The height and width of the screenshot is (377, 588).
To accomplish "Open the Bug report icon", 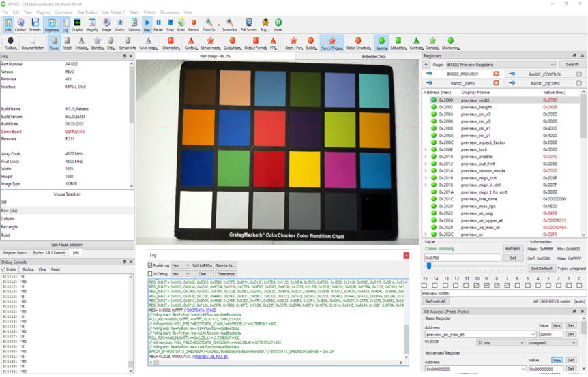I will (x=265, y=25).
